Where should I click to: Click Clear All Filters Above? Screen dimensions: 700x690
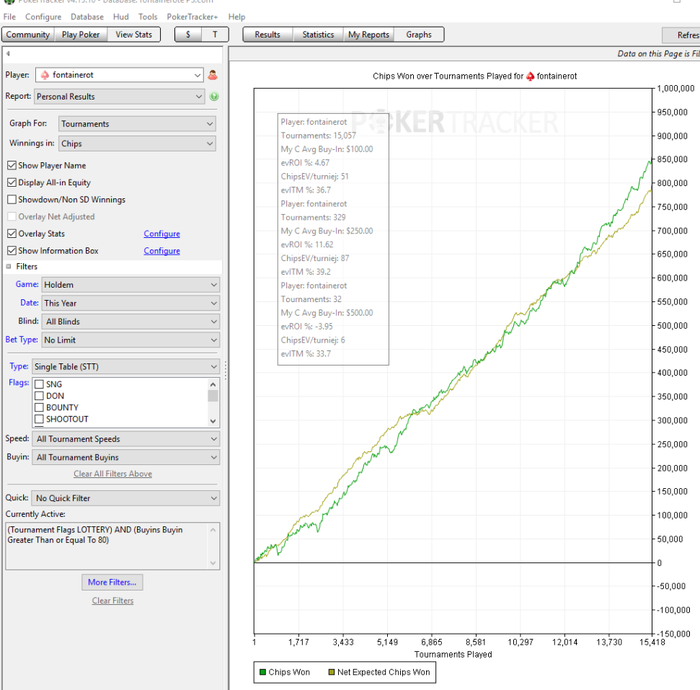coord(112,474)
